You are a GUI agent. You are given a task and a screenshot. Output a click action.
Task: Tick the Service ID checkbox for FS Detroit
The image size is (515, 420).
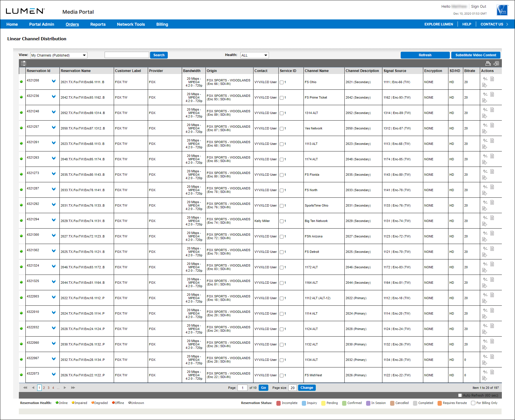tap(282, 252)
